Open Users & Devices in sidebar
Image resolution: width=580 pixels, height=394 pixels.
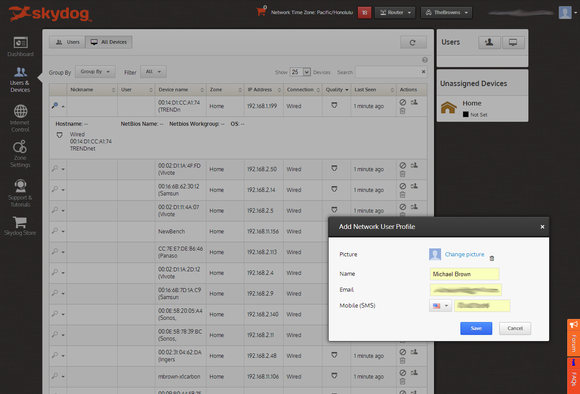[x=20, y=80]
